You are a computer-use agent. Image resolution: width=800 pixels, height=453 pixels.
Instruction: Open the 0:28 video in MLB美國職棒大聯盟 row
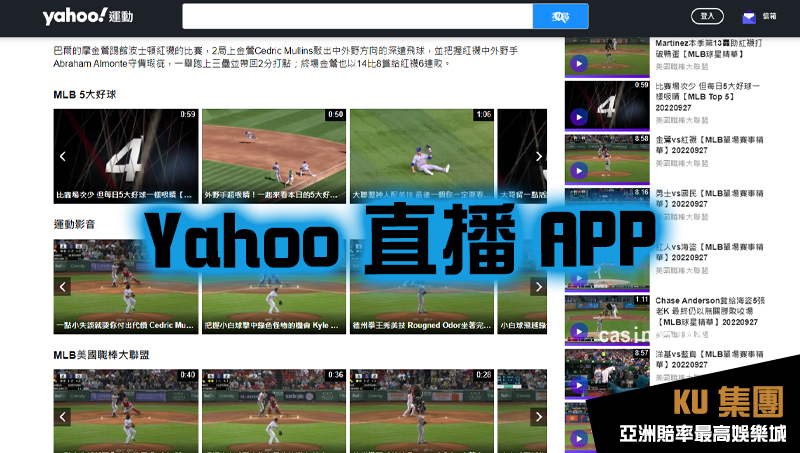coord(422,411)
